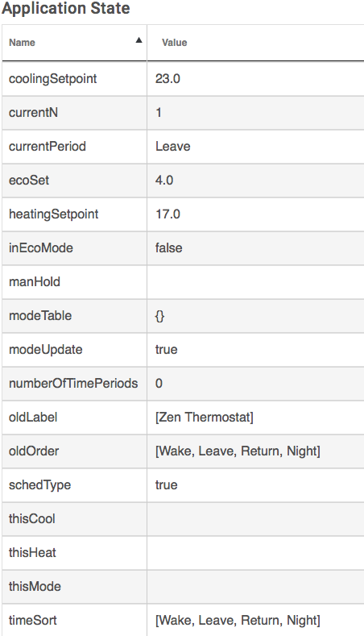Select the numberOfTimePeriods row name
Viewport: 364px width, 636px height.
point(73,384)
